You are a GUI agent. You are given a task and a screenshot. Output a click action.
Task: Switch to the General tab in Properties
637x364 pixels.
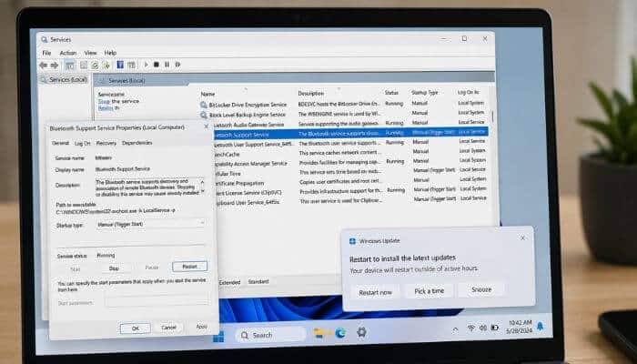click(x=61, y=143)
